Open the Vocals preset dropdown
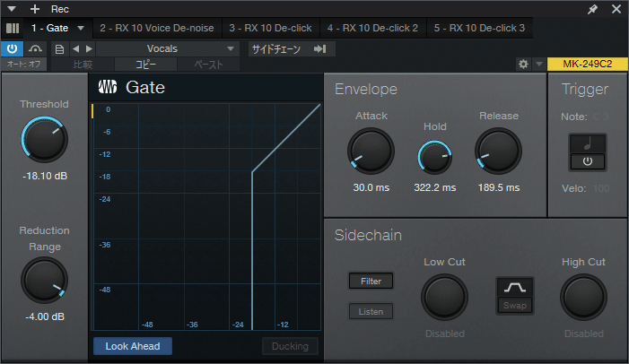The width and height of the screenshot is (629, 364). (x=167, y=49)
